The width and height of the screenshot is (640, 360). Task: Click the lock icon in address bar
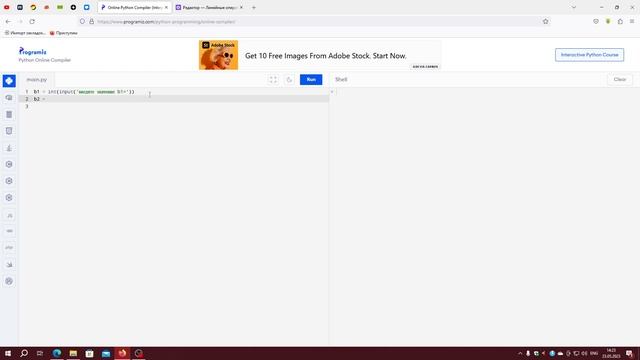[x=91, y=22]
